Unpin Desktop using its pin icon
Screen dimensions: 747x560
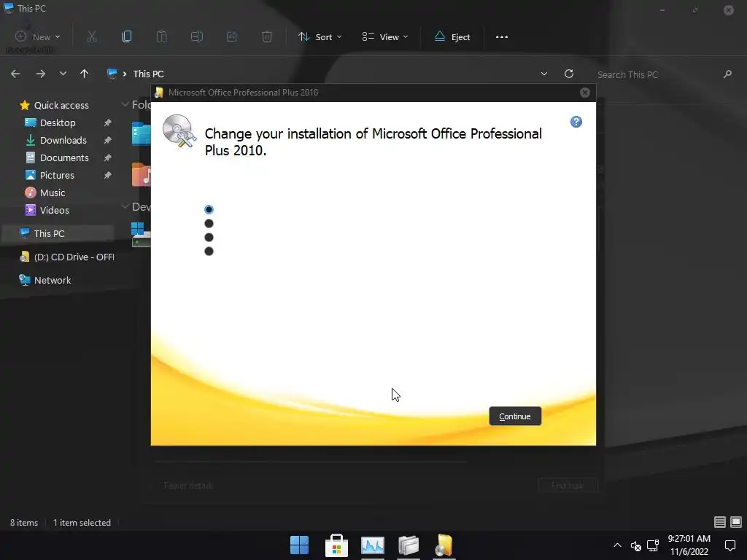click(108, 122)
